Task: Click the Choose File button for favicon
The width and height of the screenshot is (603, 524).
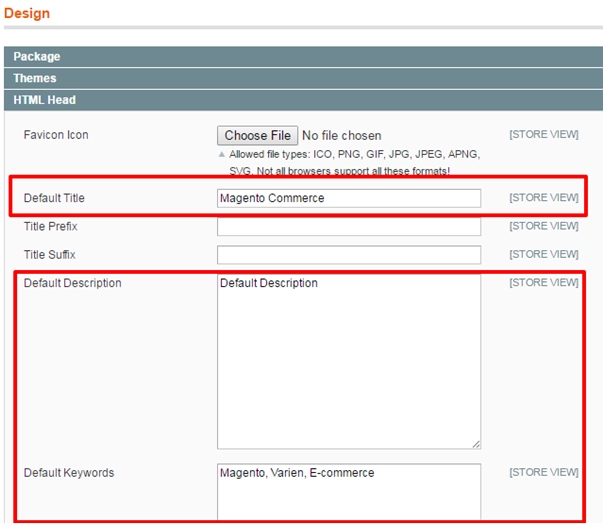Action: click(257, 135)
